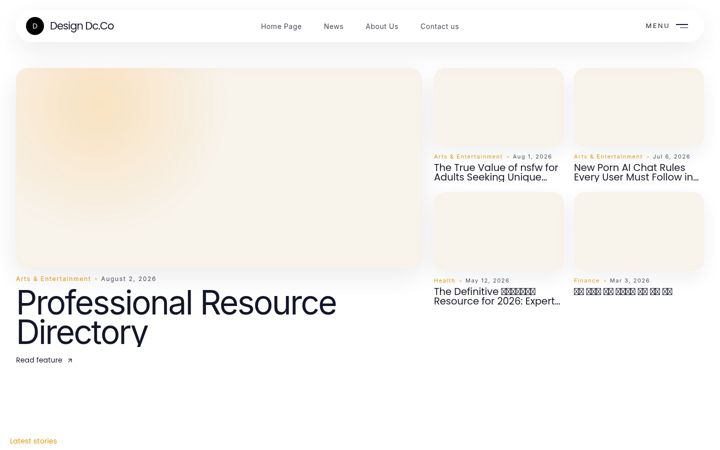Open the Finance article dated Mar 3, 2026
Image resolution: width=720 pixels, height=450 pixels.
tap(623, 292)
